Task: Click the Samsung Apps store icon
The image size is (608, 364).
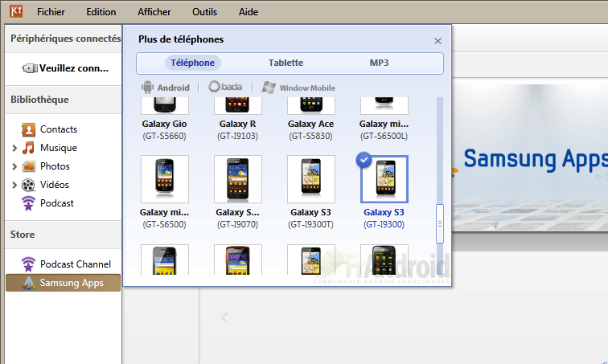Action: [x=28, y=283]
